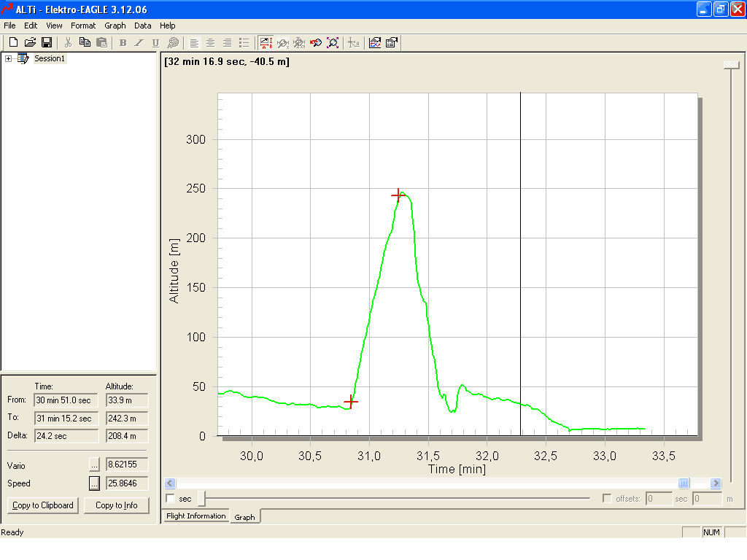Click Copy to Info button
The height and width of the screenshot is (560, 747).
tap(116, 505)
